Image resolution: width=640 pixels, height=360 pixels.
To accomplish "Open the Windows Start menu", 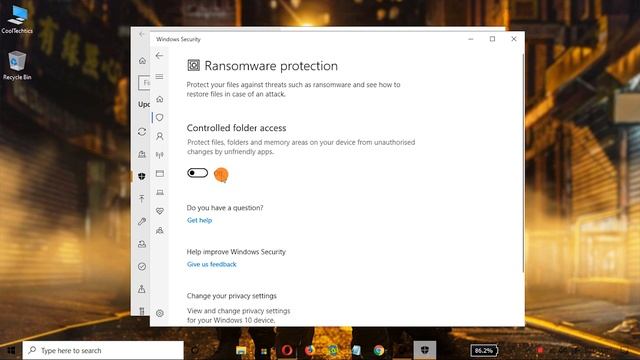I will point(11,350).
